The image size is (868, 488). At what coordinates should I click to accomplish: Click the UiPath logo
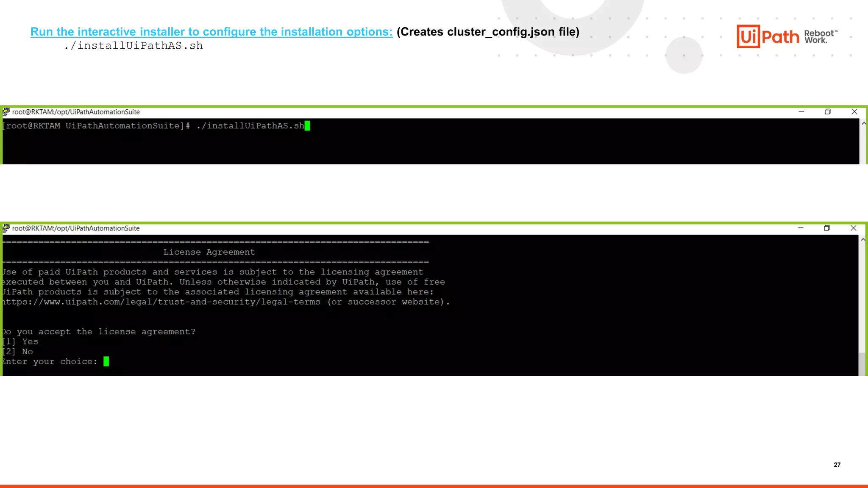pos(768,36)
